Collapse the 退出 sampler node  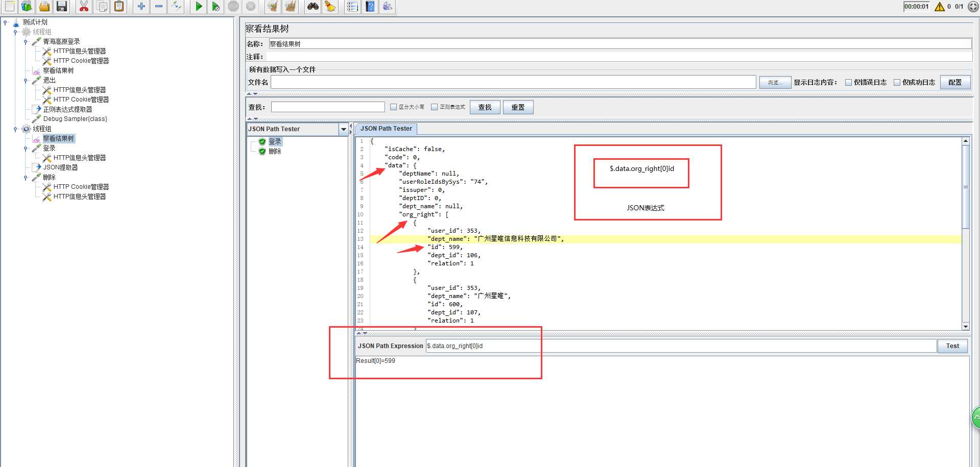click(x=26, y=81)
